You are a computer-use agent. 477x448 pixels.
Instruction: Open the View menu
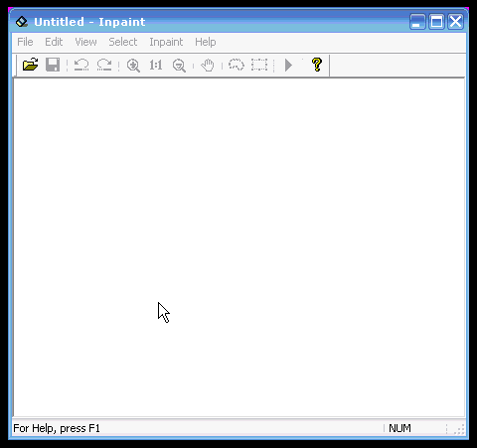pyautogui.click(x=85, y=42)
